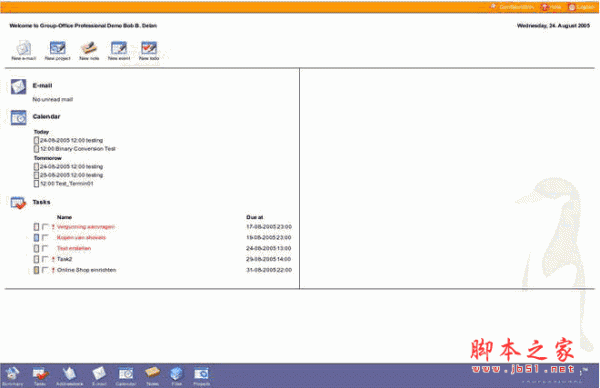
Task: Click the blue task icon in Kopen van shovels row
Action: [x=36, y=238]
